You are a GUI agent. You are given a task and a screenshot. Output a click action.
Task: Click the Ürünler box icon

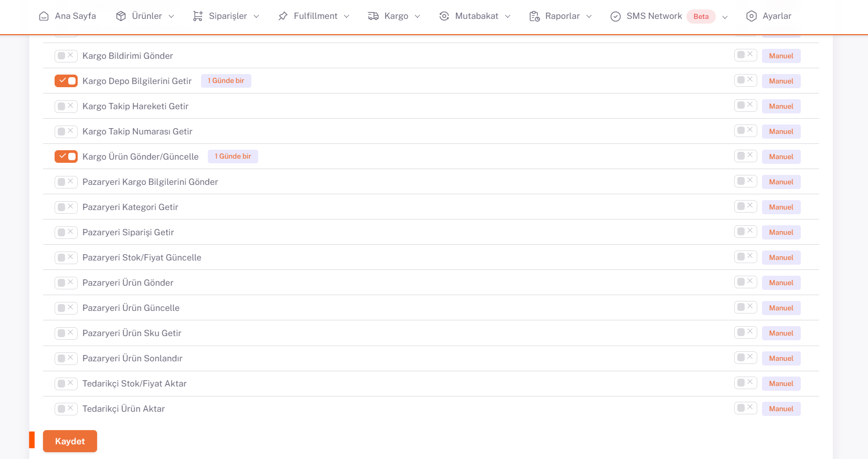[x=121, y=16]
